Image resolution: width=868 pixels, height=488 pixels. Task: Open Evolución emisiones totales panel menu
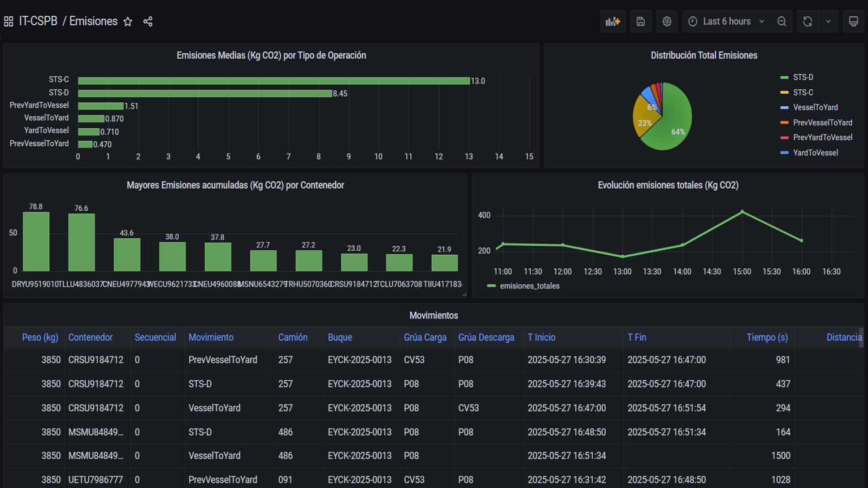(668, 185)
